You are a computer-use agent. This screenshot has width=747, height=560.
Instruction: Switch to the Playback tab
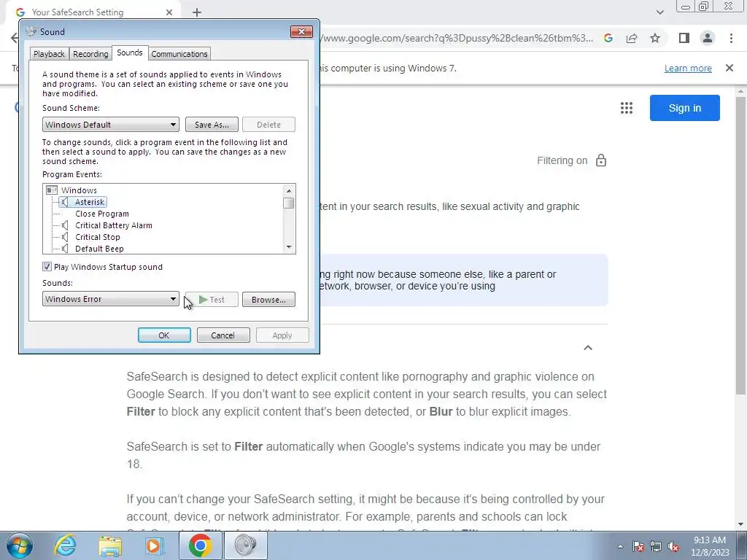point(49,54)
